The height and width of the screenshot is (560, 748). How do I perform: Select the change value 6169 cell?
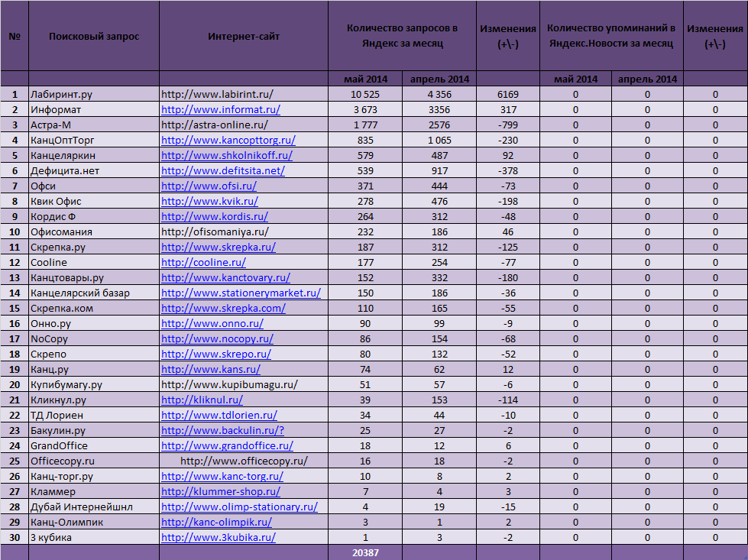(508, 94)
